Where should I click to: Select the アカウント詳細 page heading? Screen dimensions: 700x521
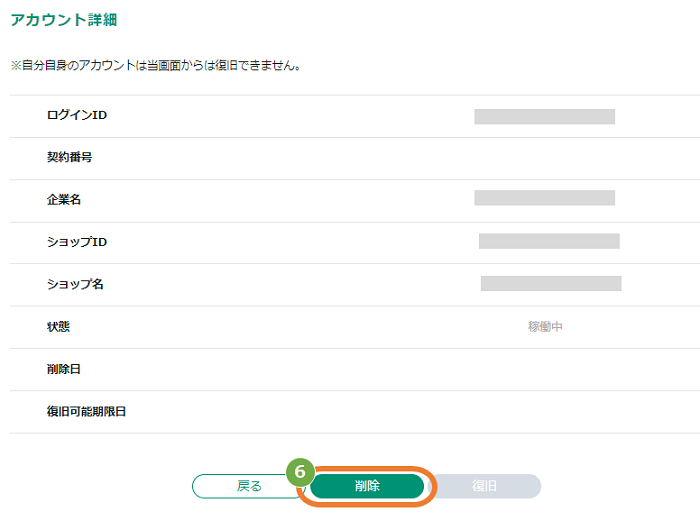63,20
